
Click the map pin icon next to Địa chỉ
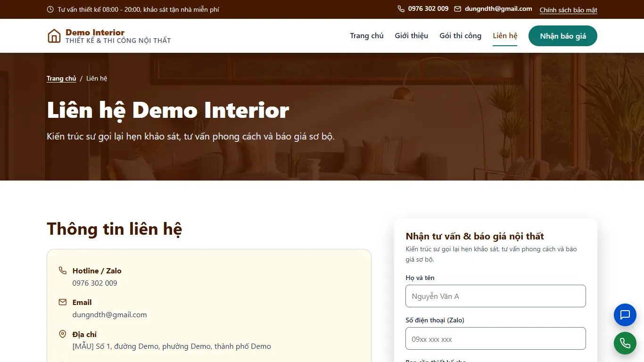pyautogui.click(x=63, y=334)
